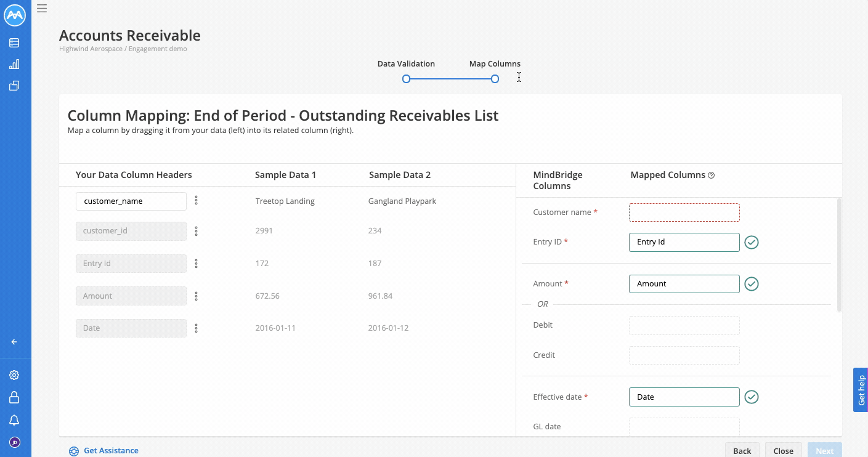
Task: Click the Mapped Columns help icon
Action: [x=712, y=174]
